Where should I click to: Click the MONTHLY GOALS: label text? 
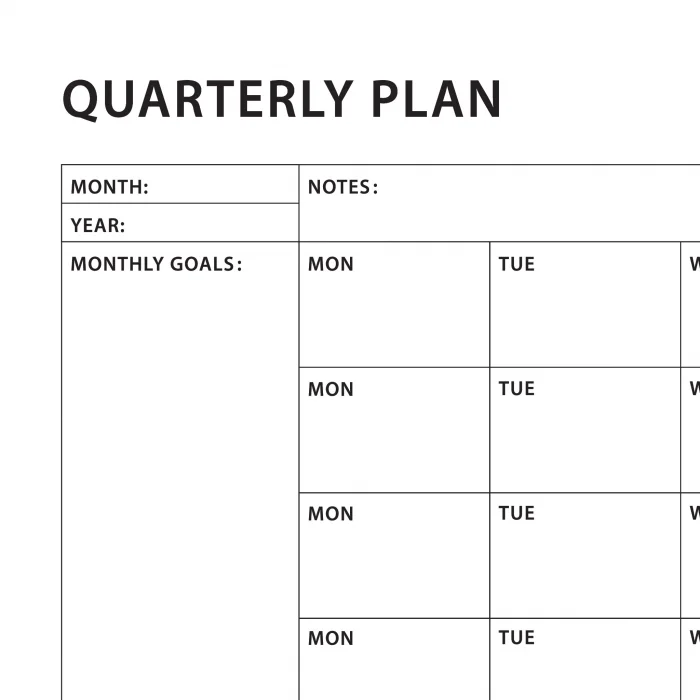(156, 265)
